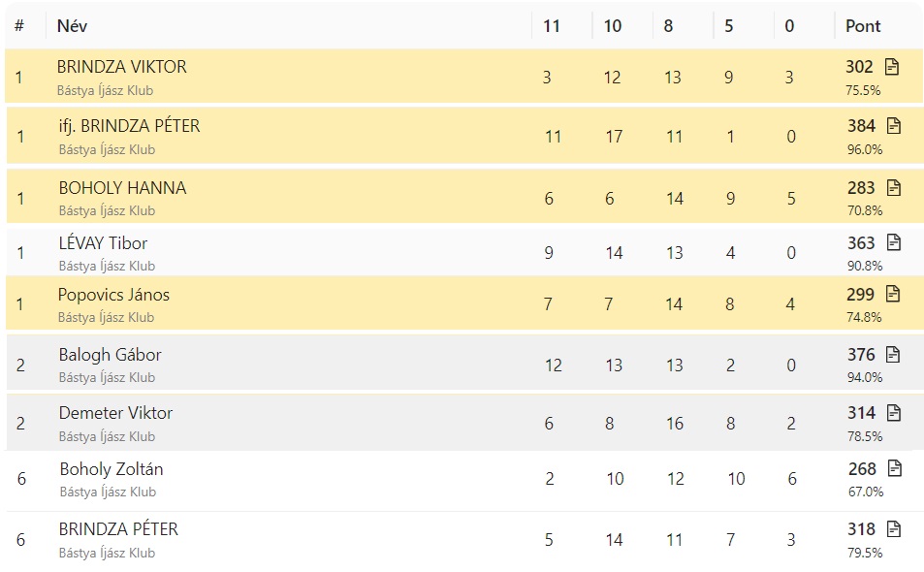
Task: Open Balogh Gábor's name entry
Action: pos(110,355)
